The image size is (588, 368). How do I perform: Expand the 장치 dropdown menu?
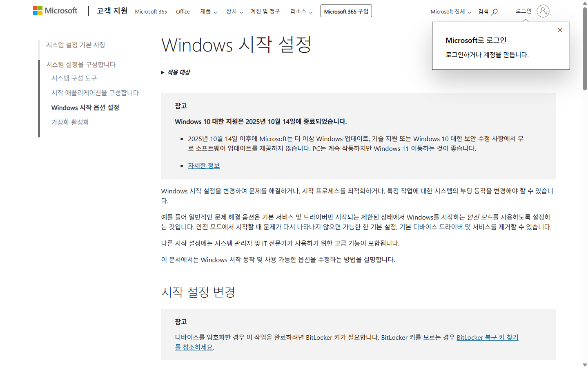[235, 11]
